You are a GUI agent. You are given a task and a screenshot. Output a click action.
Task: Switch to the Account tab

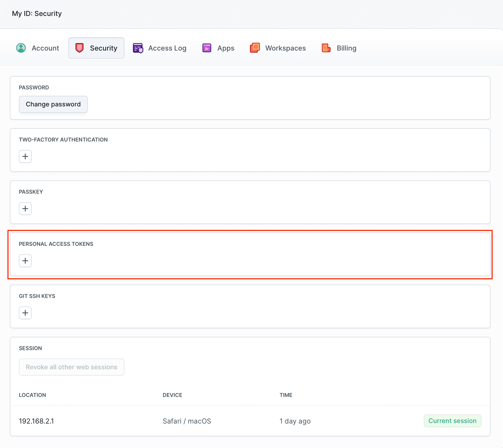(45, 48)
